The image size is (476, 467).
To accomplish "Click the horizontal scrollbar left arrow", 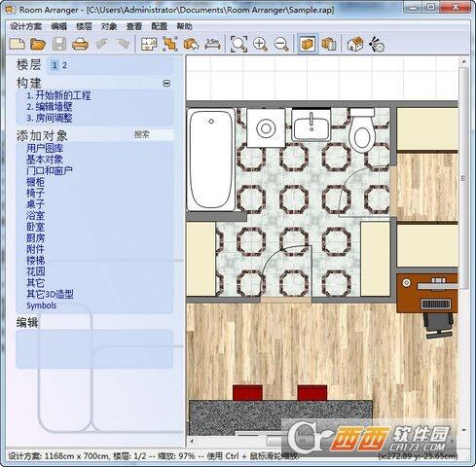I will coord(192,441).
